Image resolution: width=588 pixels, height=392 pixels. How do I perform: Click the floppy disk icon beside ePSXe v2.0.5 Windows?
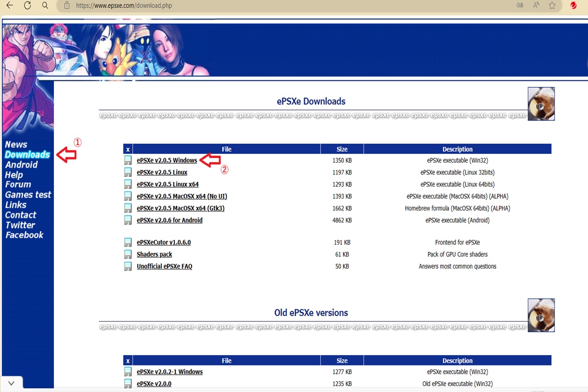pos(128,160)
